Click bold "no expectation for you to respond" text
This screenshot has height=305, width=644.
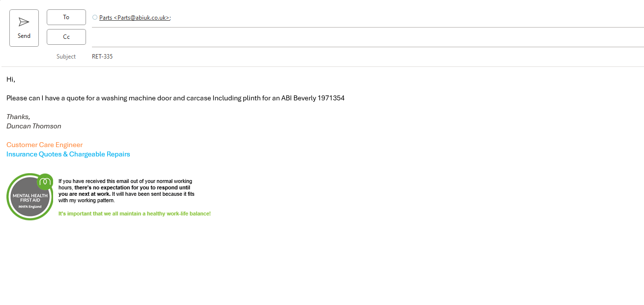132,187
